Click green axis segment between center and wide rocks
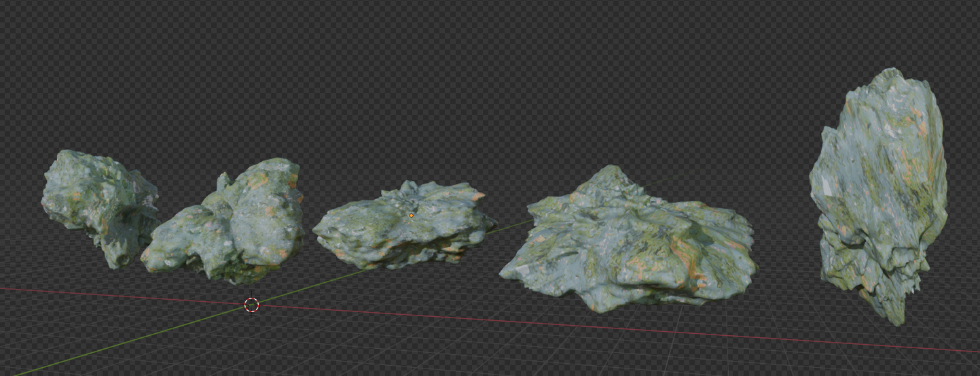The width and height of the screenshot is (980, 376). pos(511,226)
